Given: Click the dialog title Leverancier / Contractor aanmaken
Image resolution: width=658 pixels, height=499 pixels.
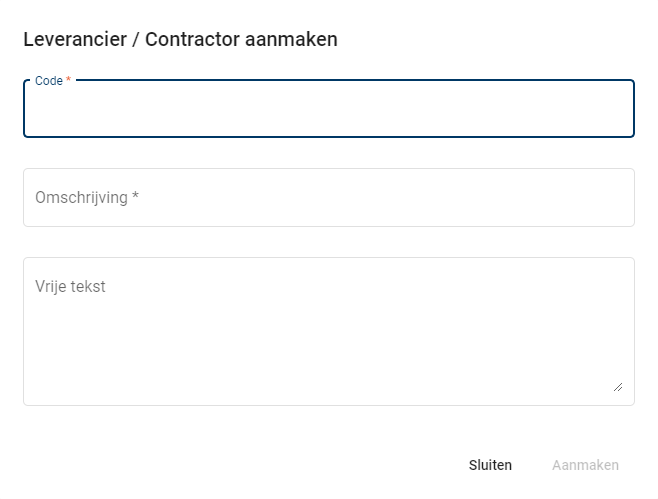Looking at the screenshot, I should pos(180,40).
